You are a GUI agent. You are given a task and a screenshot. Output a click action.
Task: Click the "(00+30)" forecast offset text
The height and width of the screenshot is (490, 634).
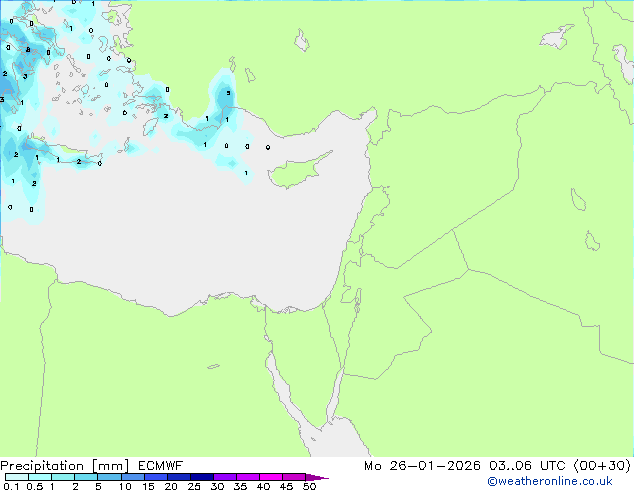tap(602, 466)
